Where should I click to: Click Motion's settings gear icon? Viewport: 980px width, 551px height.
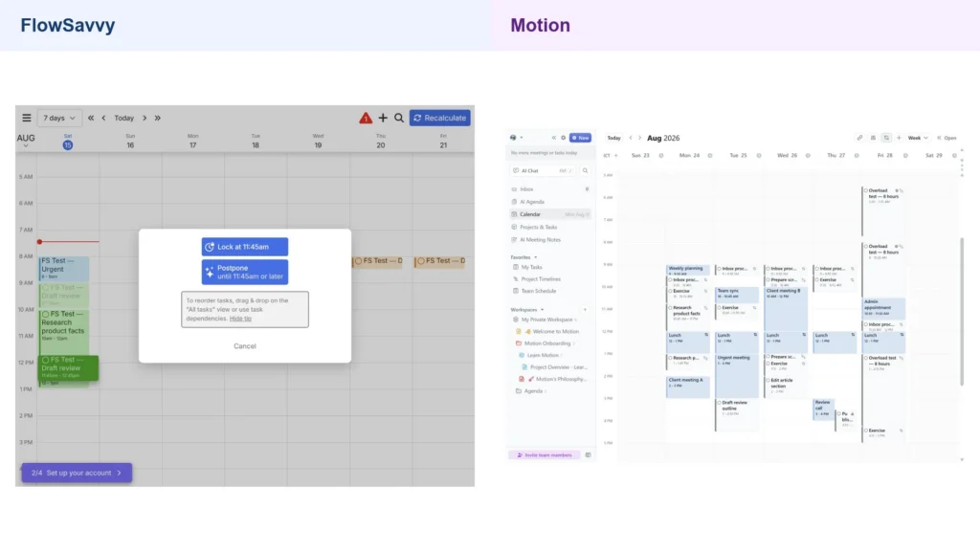563,138
